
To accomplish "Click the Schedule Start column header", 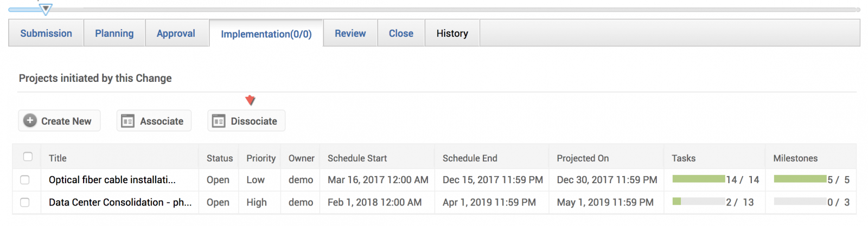I will coord(358,158).
